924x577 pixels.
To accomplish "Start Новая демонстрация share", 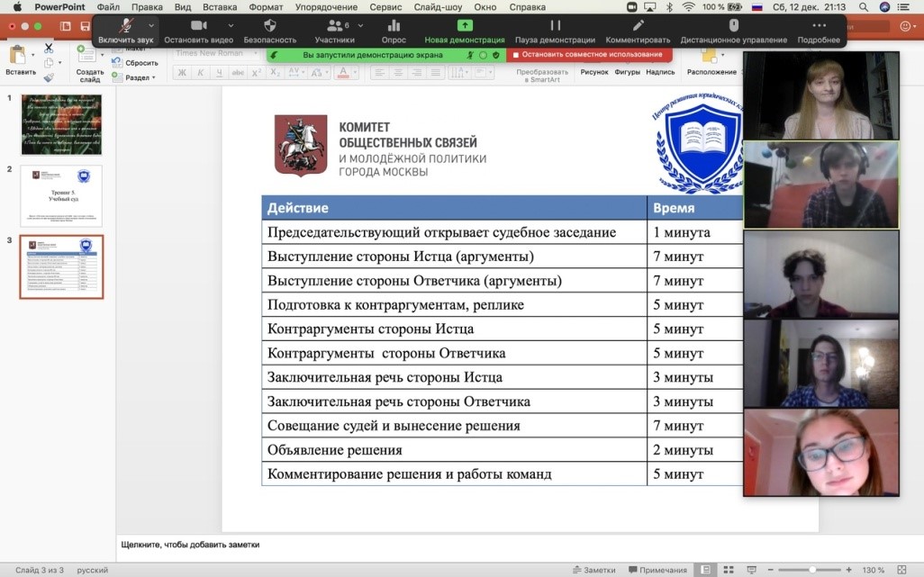I will 465,32.
